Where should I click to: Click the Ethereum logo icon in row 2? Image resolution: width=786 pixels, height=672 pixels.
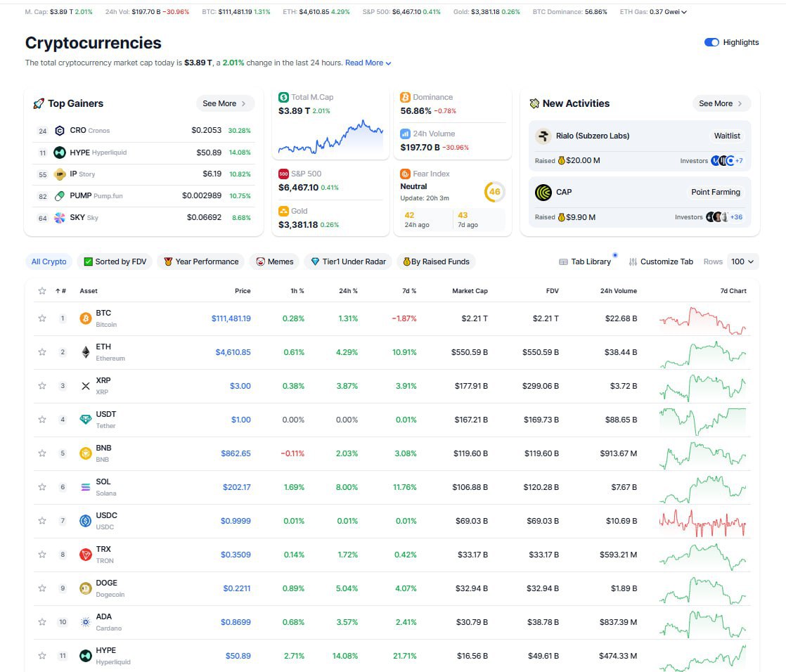86,352
